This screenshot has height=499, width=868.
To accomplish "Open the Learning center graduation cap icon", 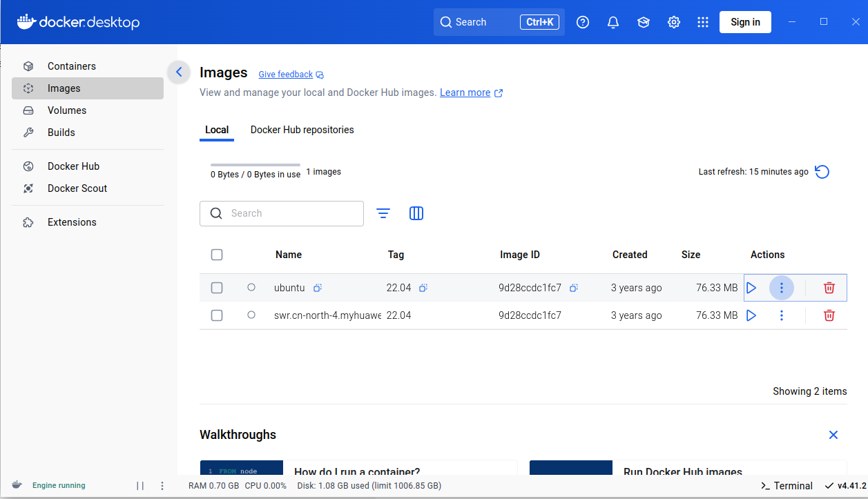I will tap(644, 22).
